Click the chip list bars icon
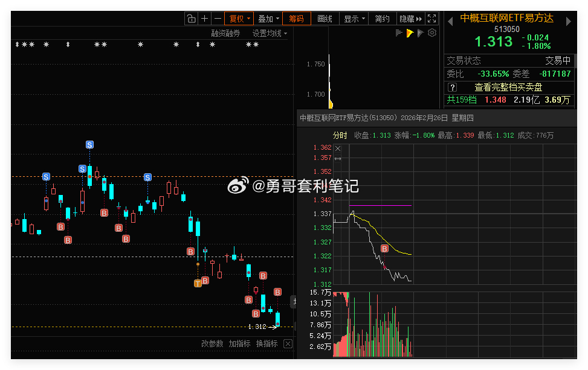Image resolution: width=588 pixels, height=370 pixels. 399,33
